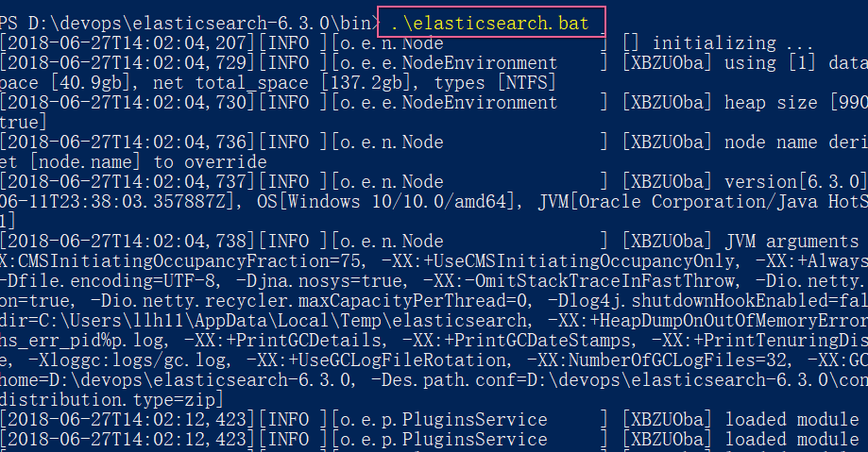Image resolution: width=868 pixels, height=452 pixels.
Task: Click the timestamp 2018-06-27T14:02:04,207
Action: [x=128, y=42]
